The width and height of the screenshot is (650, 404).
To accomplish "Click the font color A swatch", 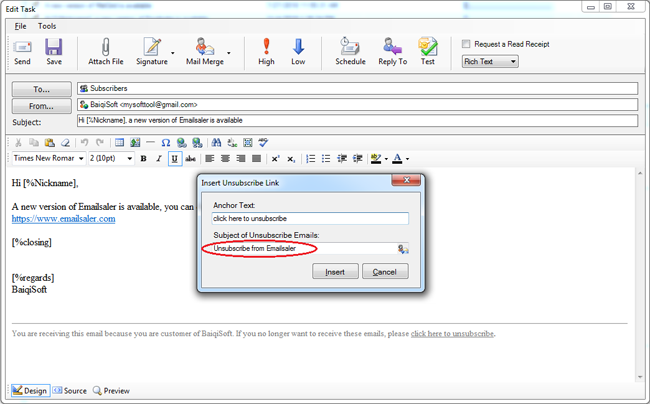I will [397, 159].
